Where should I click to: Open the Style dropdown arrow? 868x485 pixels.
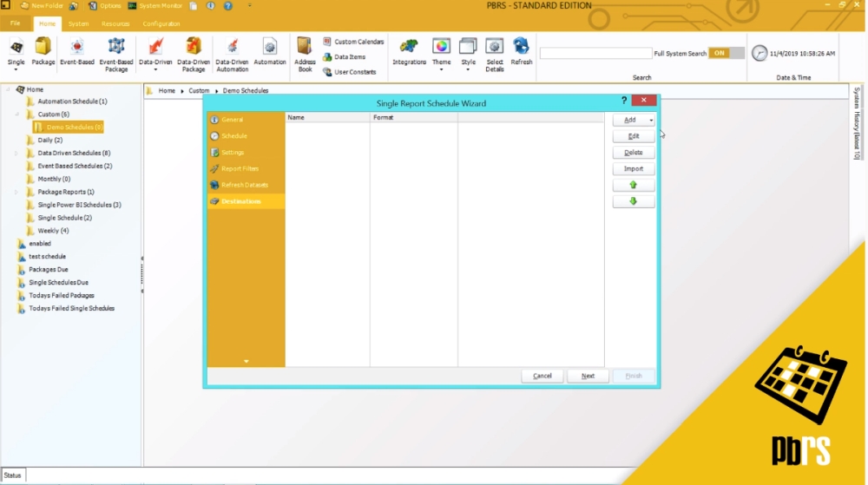(x=469, y=69)
